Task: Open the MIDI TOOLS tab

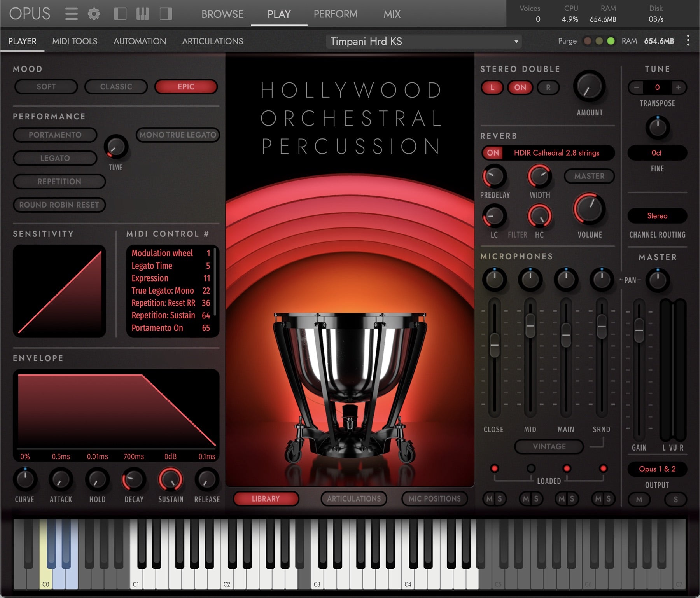Action: (75, 41)
